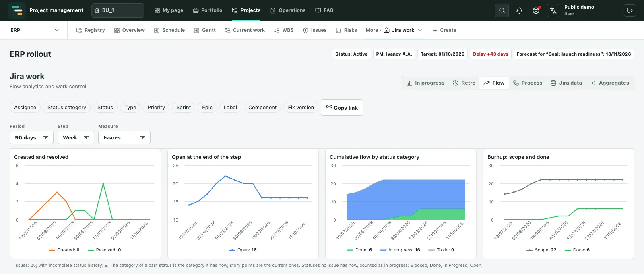Click the Public demo user profile

[579, 10]
